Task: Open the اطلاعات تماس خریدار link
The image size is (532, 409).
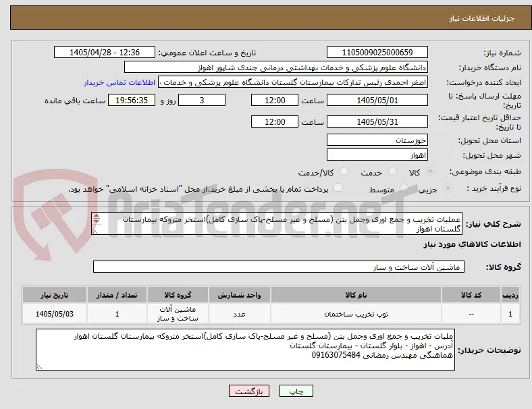Action: pyautogui.click(x=119, y=82)
